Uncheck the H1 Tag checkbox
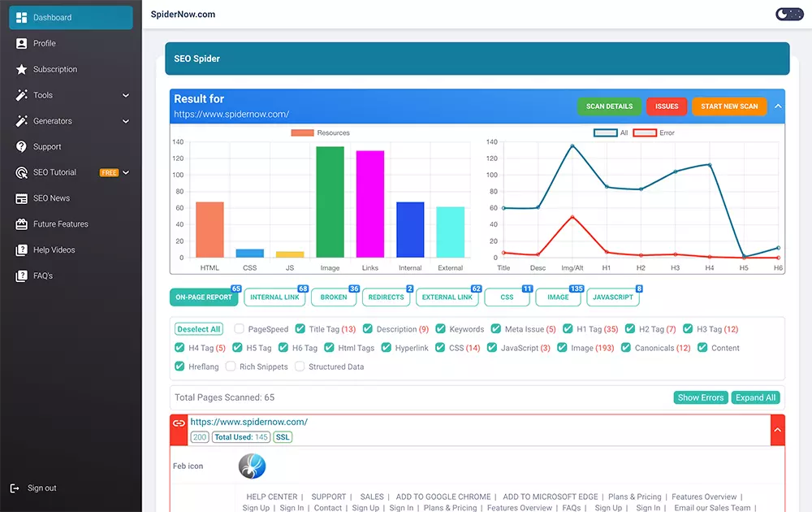Image resolution: width=812 pixels, height=512 pixels. [x=568, y=328]
